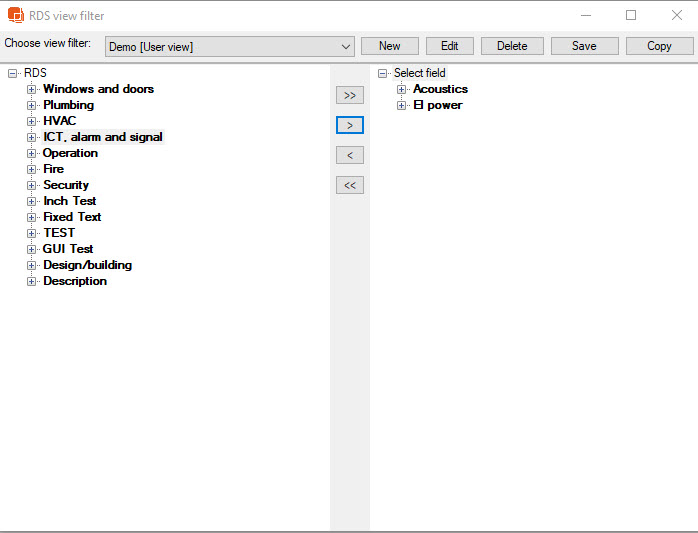Expand the Windows and doors node
The width and height of the screenshot is (698, 533).
click(31, 90)
